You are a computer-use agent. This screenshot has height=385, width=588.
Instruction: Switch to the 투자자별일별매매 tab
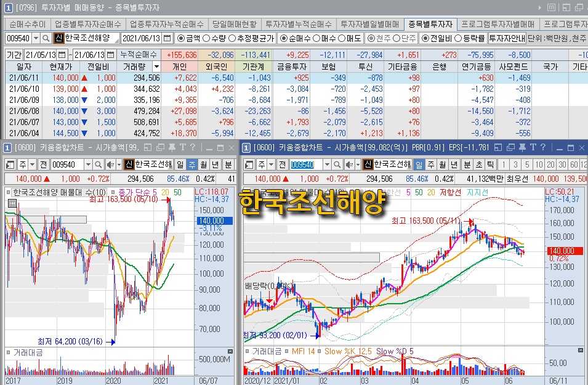pyautogui.click(x=370, y=25)
